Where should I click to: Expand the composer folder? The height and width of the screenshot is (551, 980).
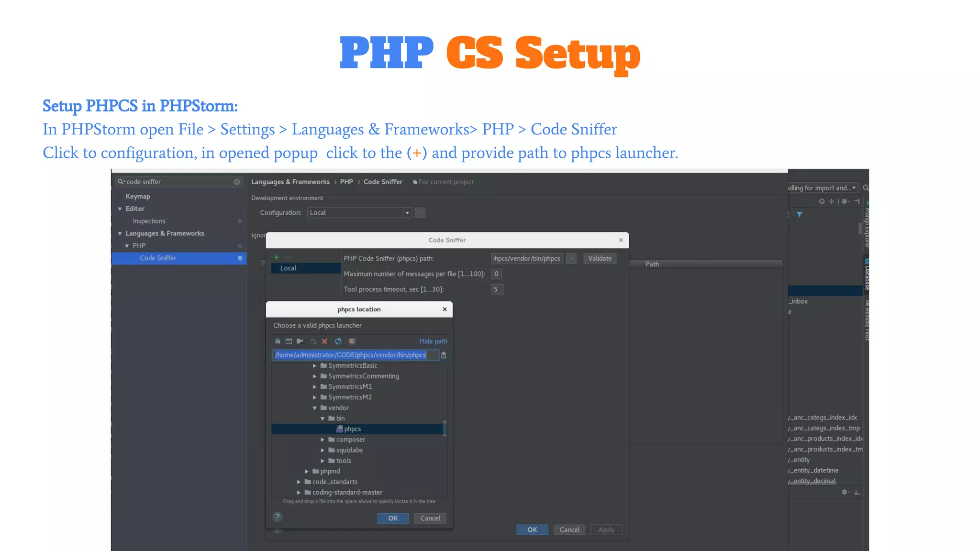point(323,440)
